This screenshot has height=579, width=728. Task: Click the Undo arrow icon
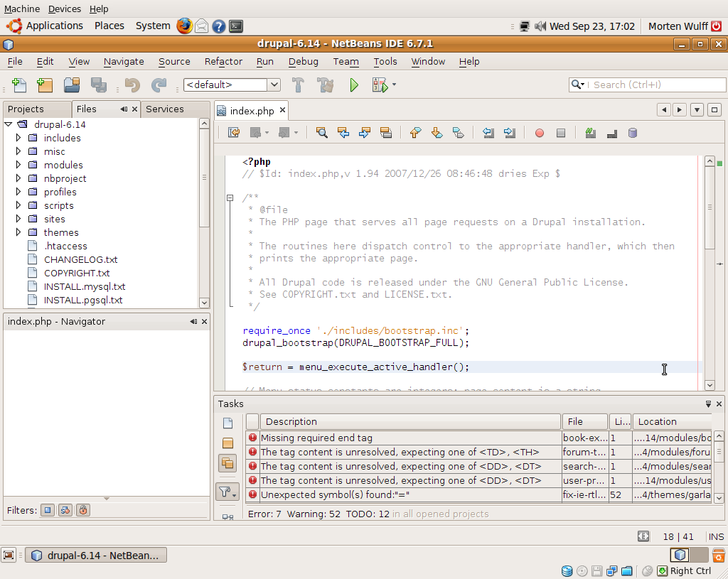132,85
